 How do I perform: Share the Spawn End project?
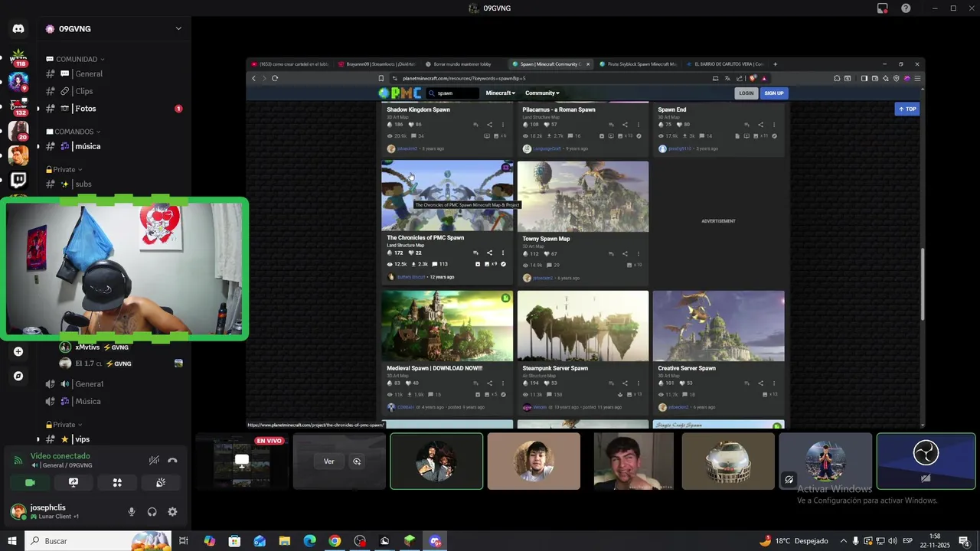pyautogui.click(x=760, y=125)
